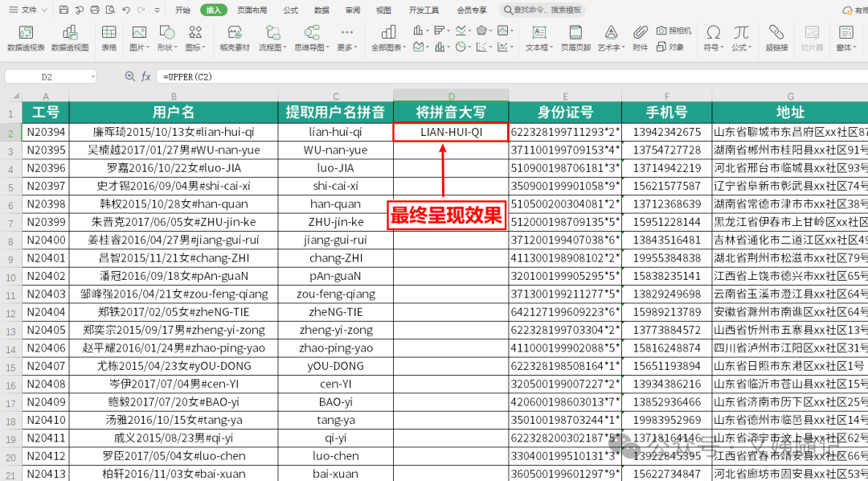Expand the quick access toolbar customize arrow
This screenshot has width=868, height=481.
coord(158,10)
